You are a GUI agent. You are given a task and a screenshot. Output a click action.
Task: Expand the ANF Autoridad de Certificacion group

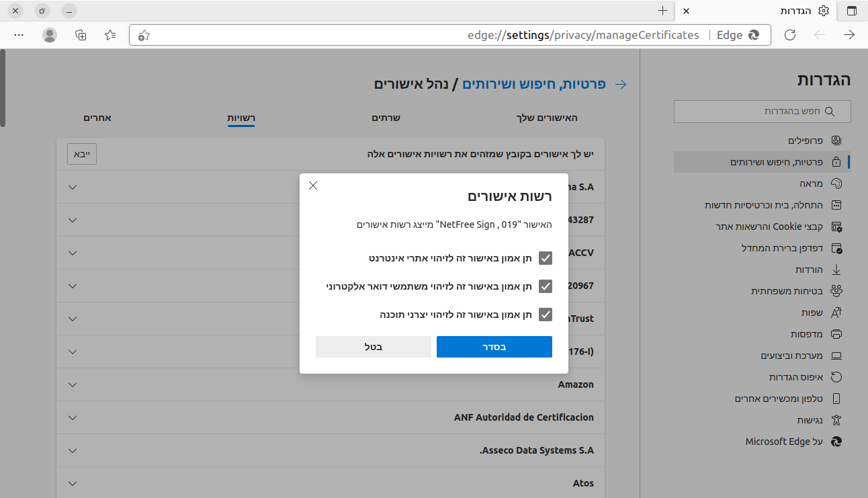(x=73, y=418)
